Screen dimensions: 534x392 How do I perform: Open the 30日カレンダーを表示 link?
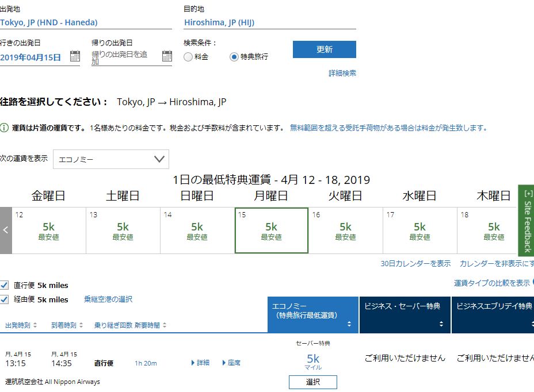(415, 264)
